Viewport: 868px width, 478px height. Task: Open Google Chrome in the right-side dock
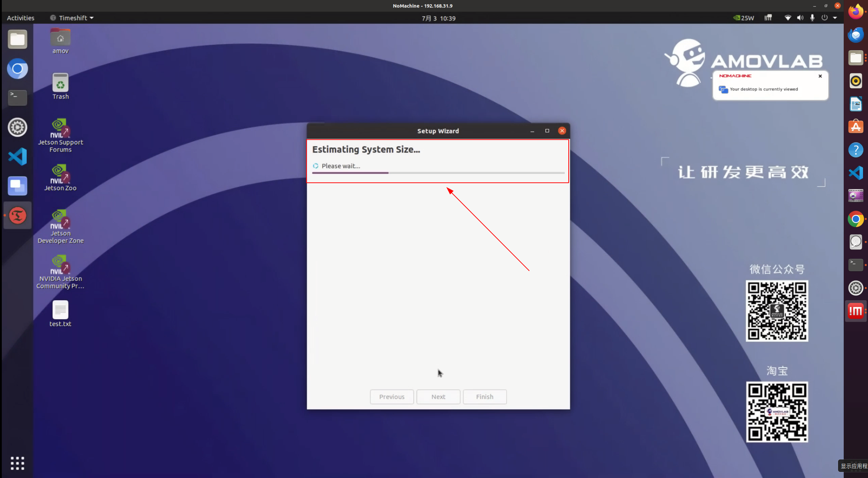[x=855, y=219]
